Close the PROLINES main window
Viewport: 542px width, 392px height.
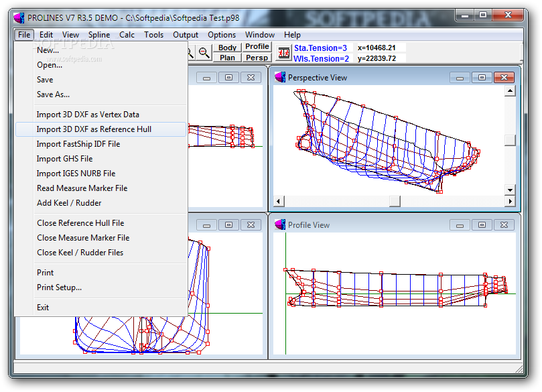[x=507, y=15]
